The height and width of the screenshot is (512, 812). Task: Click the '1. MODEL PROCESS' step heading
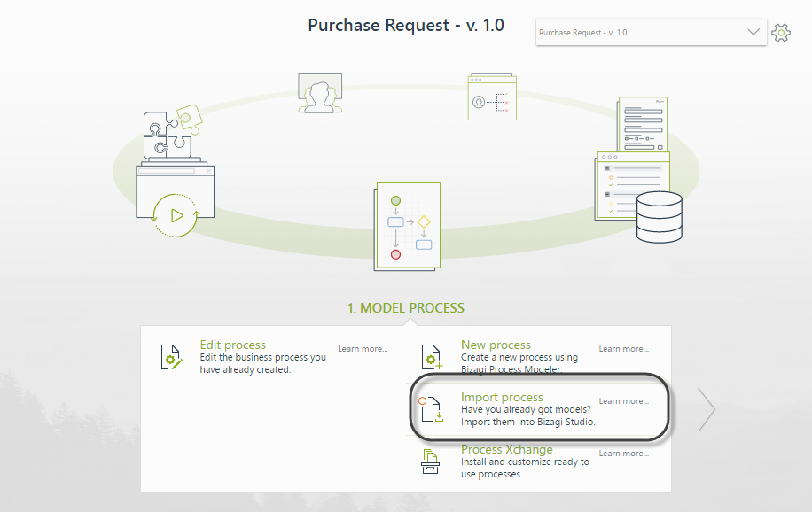pyautogui.click(x=405, y=308)
